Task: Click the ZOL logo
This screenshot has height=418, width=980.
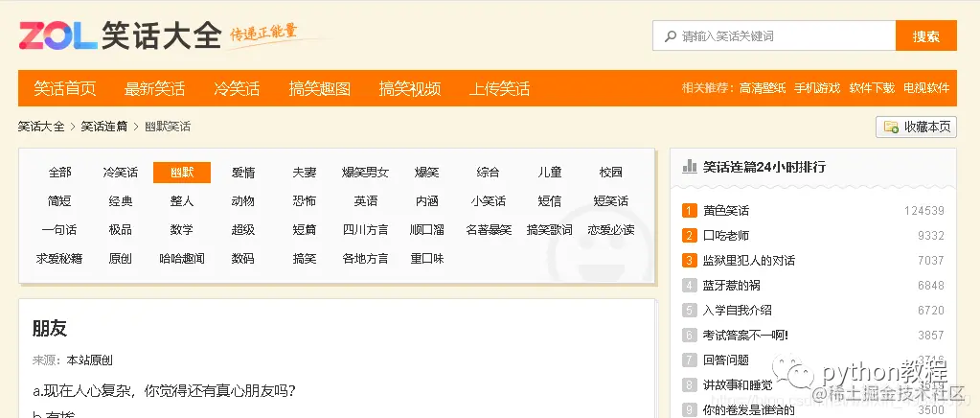Action: tap(58, 35)
